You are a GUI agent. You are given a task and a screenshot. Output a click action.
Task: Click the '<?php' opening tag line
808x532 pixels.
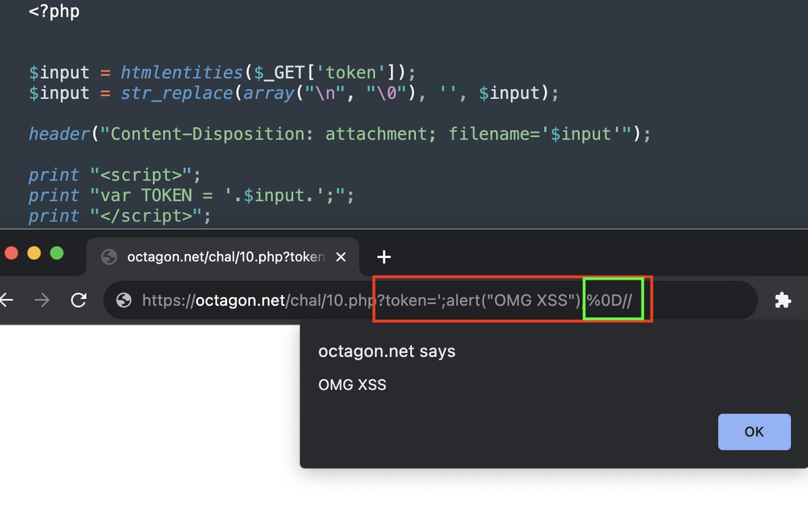tap(54, 11)
